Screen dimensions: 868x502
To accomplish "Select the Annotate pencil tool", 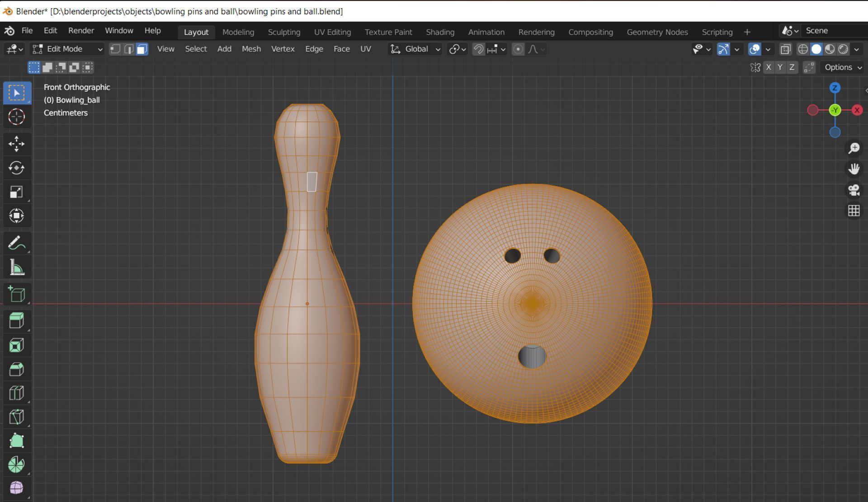I will (17, 244).
